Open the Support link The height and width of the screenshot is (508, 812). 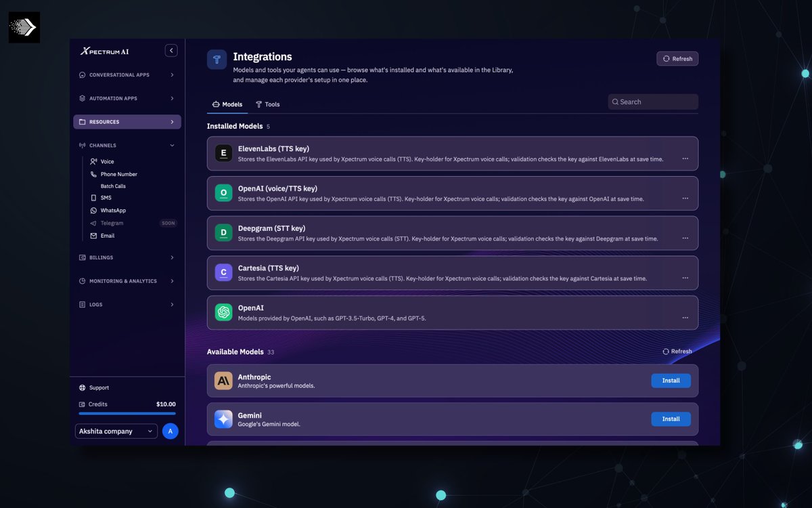click(x=99, y=388)
